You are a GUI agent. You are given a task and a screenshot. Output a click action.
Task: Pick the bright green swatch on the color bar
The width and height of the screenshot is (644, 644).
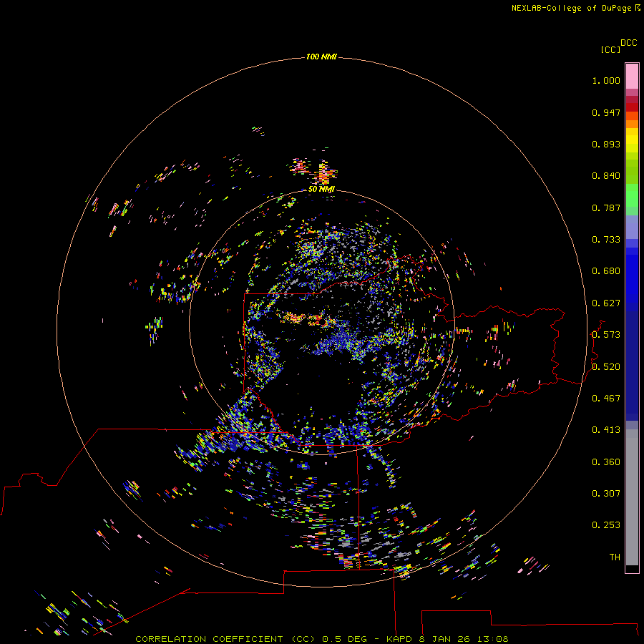point(632,195)
